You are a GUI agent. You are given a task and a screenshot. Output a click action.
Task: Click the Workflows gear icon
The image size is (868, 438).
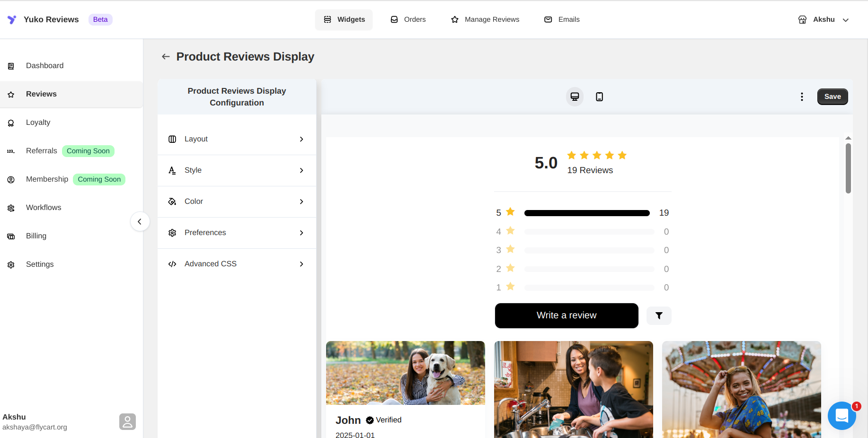point(11,208)
